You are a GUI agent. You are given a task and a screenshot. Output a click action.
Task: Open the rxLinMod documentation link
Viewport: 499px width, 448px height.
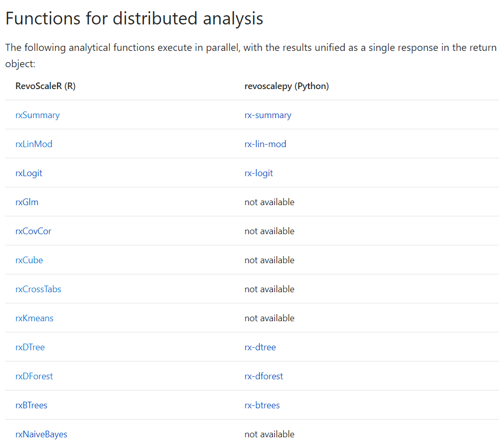(34, 144)
